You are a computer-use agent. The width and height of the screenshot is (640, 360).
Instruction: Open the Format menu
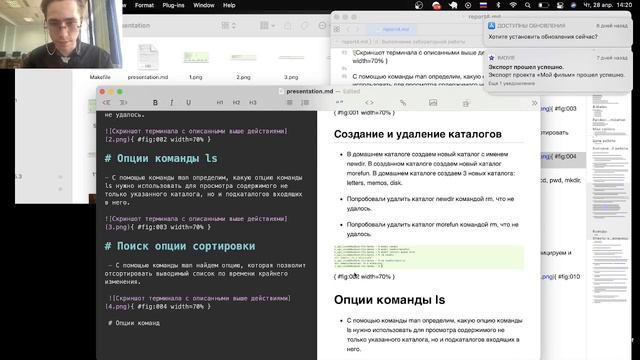click(x=144, y=5)
